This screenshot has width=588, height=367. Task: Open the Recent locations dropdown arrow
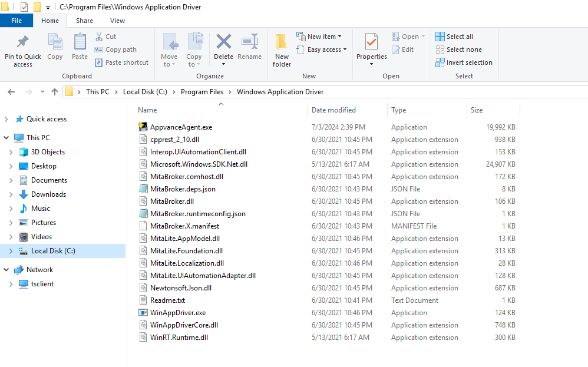coord(42,92)
